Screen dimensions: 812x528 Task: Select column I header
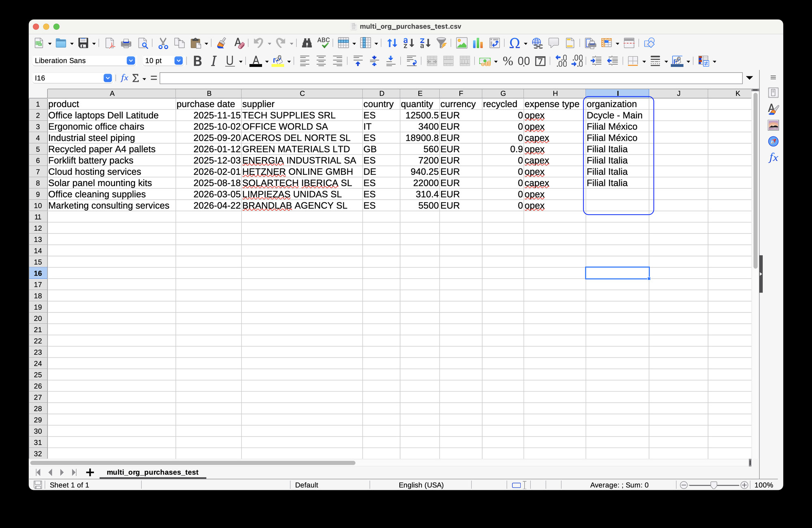point(617,93)
